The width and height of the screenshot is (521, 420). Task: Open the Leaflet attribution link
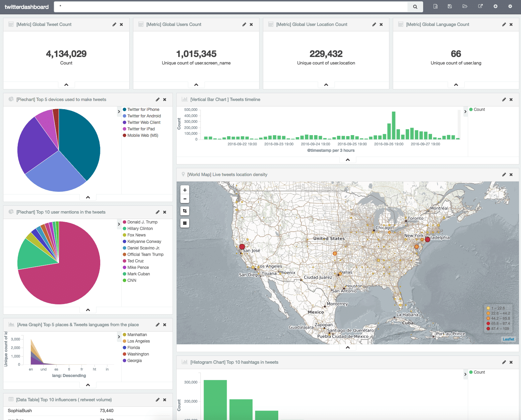point(508,339)
